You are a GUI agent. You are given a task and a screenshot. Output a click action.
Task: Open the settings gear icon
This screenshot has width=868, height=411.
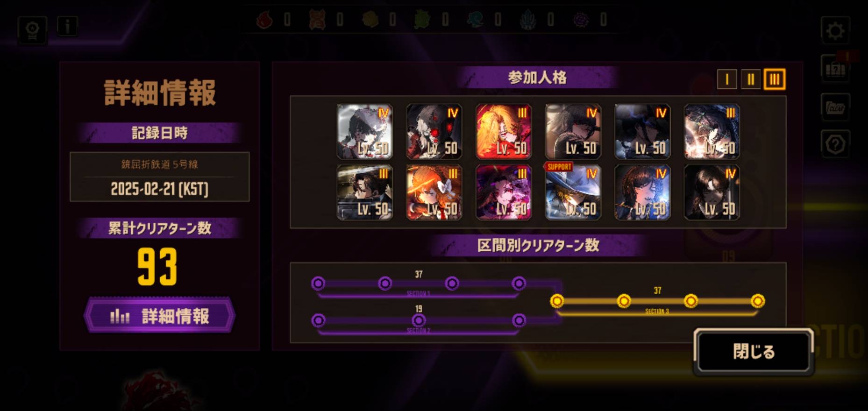835,31
